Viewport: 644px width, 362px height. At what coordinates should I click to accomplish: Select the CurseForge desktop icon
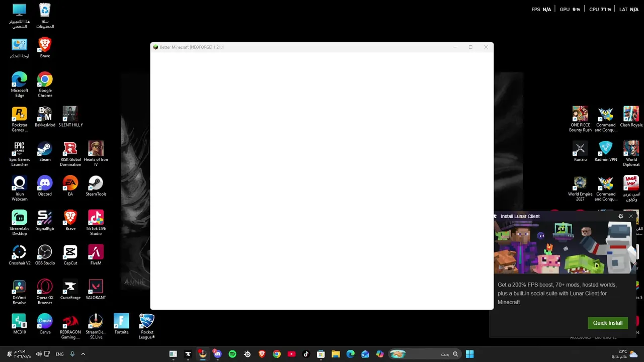pyautogui.click(x=70, y=289)
